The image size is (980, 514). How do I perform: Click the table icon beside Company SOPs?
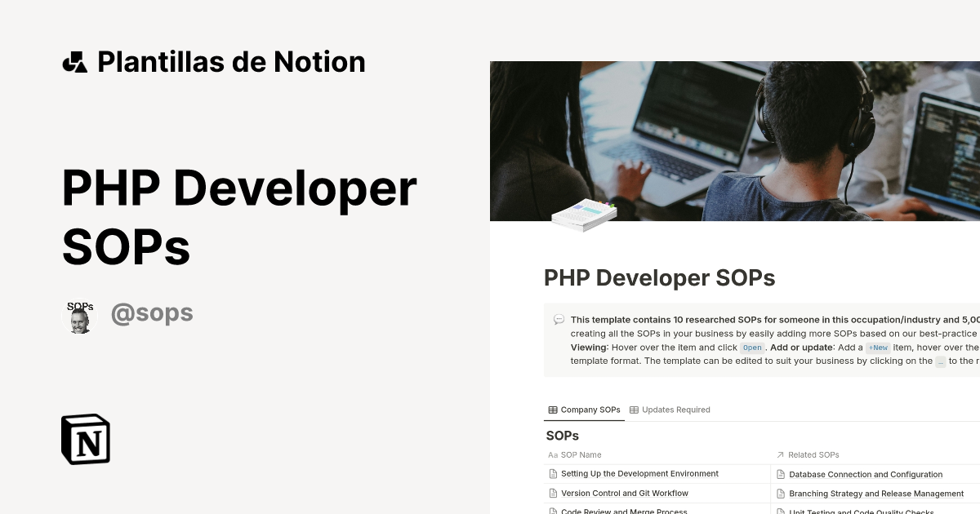[x=552, y=409]
